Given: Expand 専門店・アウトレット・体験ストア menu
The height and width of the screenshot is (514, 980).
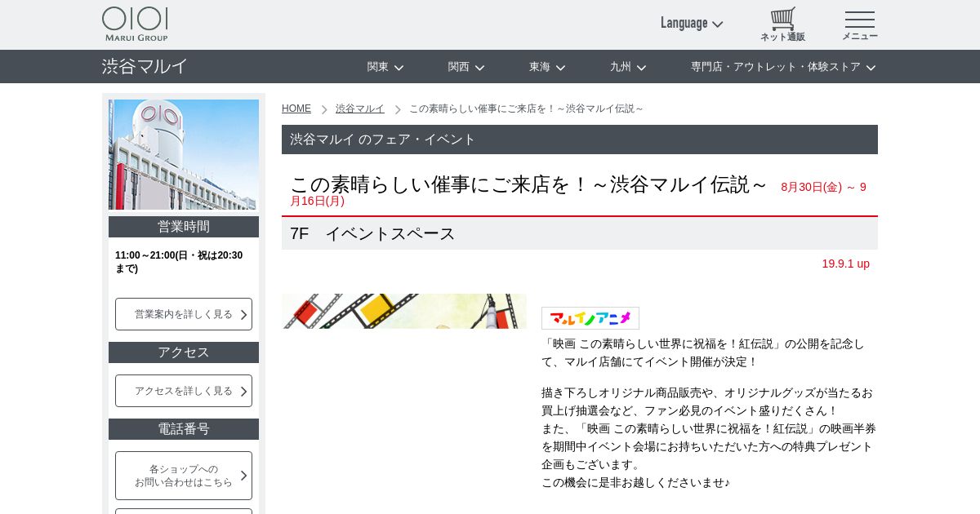Looking at the screenshot, I should pos(783,67).
